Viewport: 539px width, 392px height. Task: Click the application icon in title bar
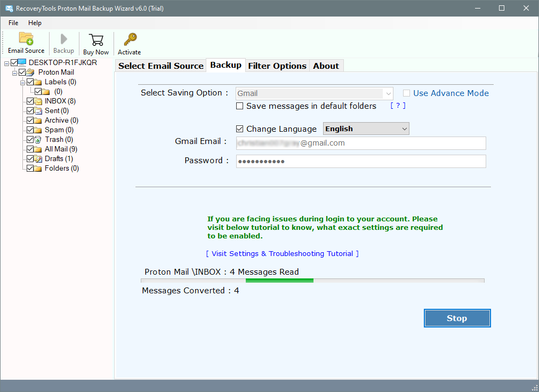[9, 8]
